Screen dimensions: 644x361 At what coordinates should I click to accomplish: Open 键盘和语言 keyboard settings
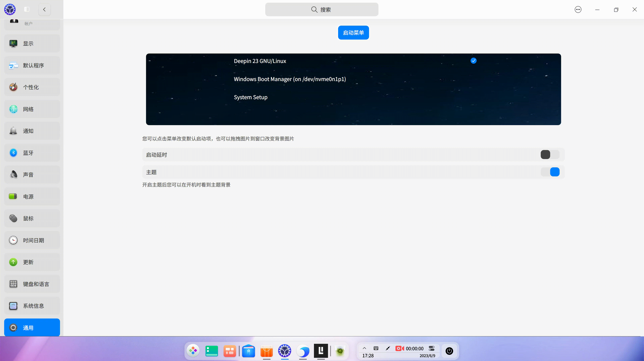click(32, 284)
